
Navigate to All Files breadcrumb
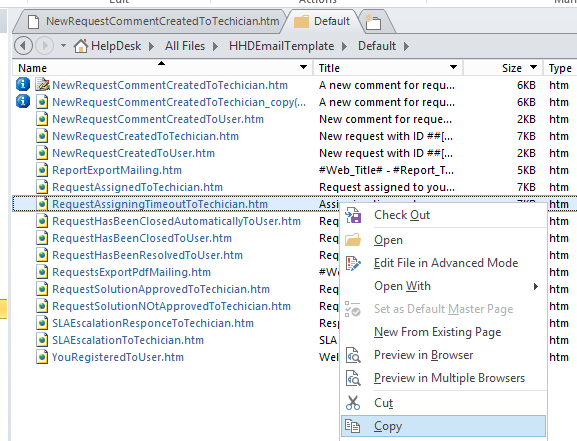click(x=185, y=46)
